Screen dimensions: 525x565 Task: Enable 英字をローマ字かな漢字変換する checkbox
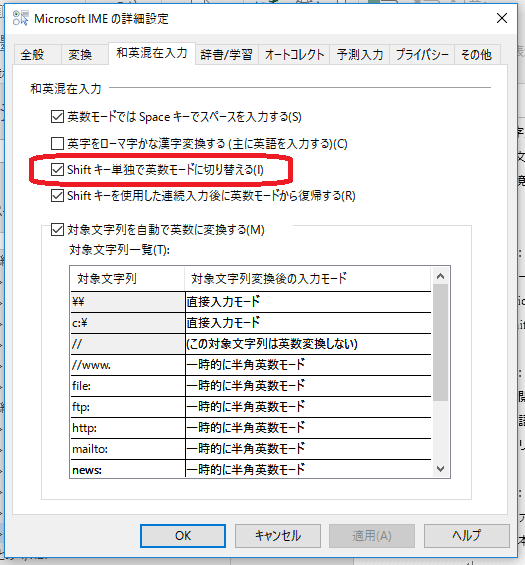coord(57,143)
